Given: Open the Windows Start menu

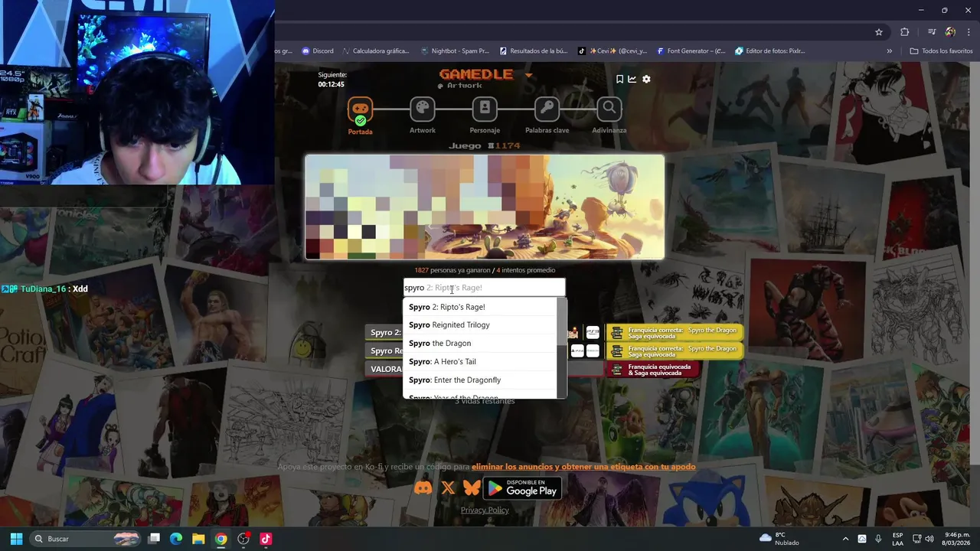Looking at the screenshot, I should (x=16, y=539).
